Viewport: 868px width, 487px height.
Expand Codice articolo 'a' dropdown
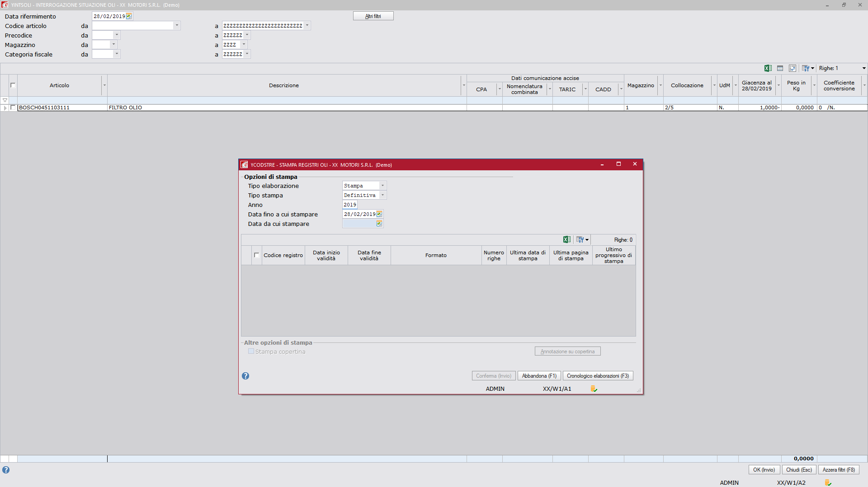click(307, 26)
